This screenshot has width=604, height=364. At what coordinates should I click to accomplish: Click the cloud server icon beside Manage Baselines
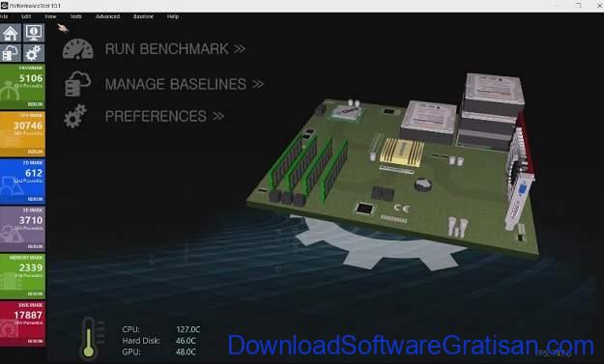click(x=77, y=83)
